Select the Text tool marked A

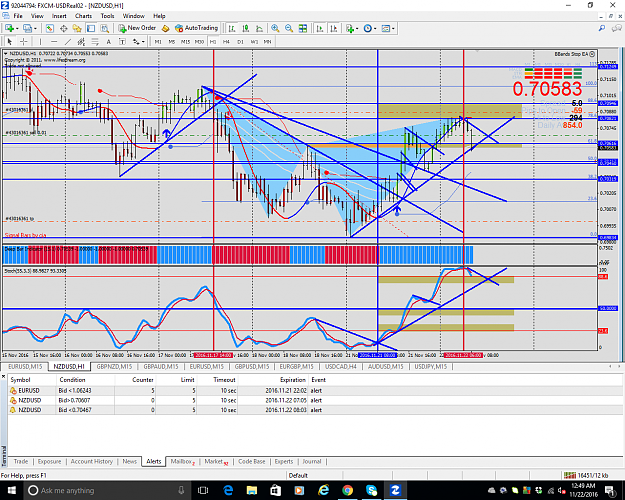tap(108, 41)
